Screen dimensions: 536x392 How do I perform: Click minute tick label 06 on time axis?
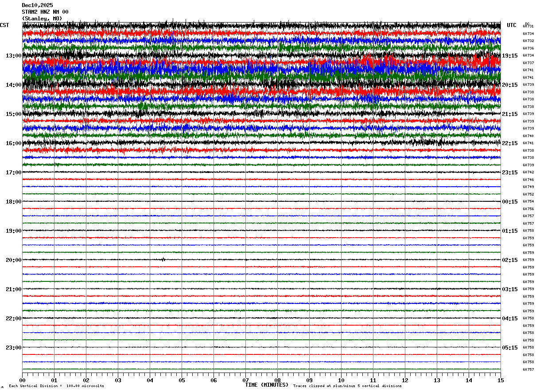click(214, 380)
